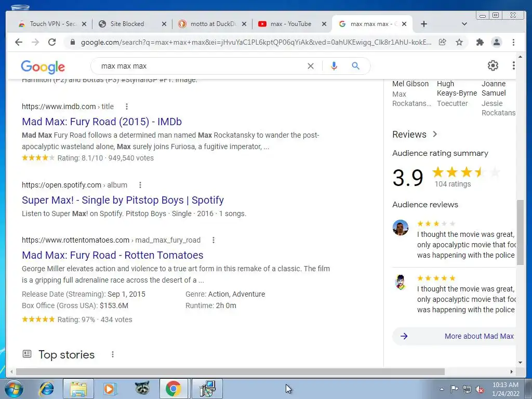Open options for open.spotify.com result
The image size is (532, 399).
(140, 185)
